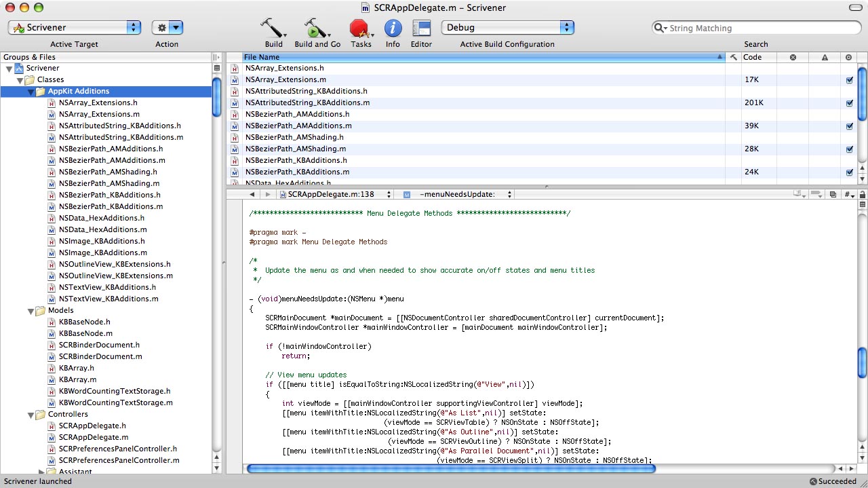Click the counterpart file icon
The height and width of the screenshot is (488, 868).
pyautogui.click(x=833, y=195)
